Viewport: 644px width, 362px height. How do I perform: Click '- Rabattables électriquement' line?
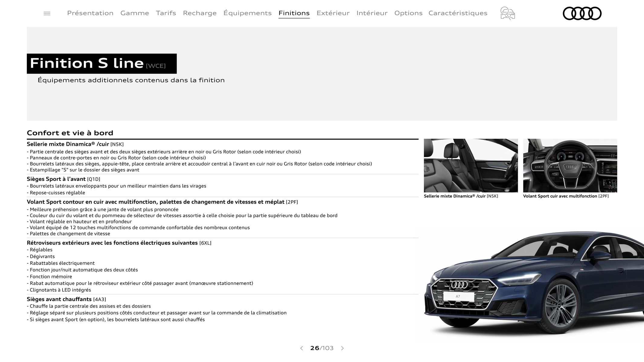pos(61,263)
